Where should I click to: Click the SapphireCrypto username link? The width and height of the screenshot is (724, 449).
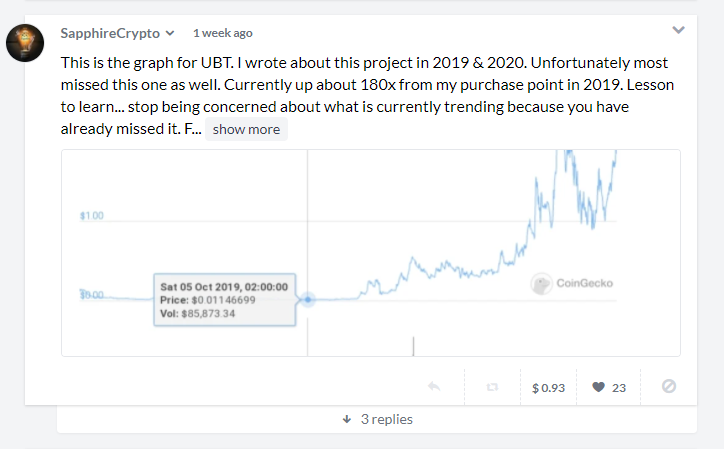pos(110,33)
